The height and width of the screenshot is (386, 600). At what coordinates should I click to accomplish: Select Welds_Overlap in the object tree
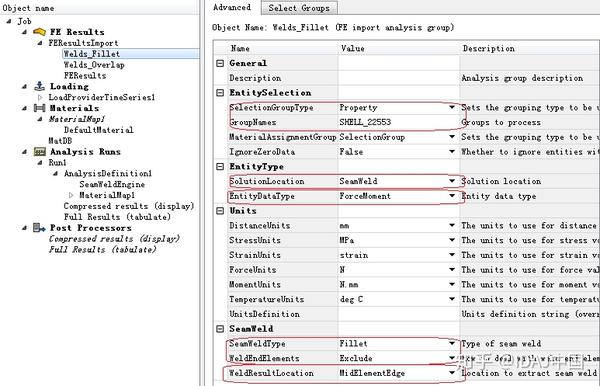(94, 65)
